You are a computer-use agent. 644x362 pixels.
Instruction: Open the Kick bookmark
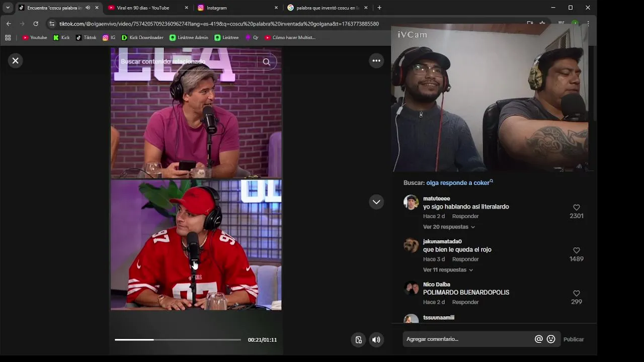(x=61, y=38)
